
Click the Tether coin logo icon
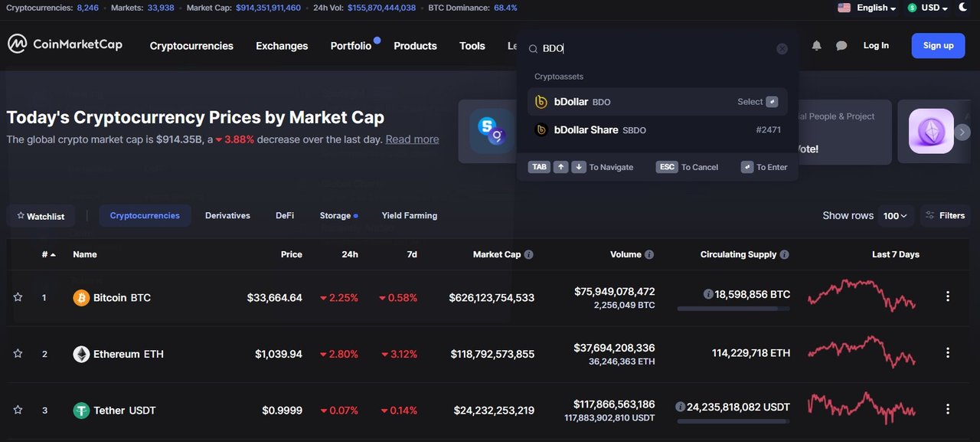81,410
